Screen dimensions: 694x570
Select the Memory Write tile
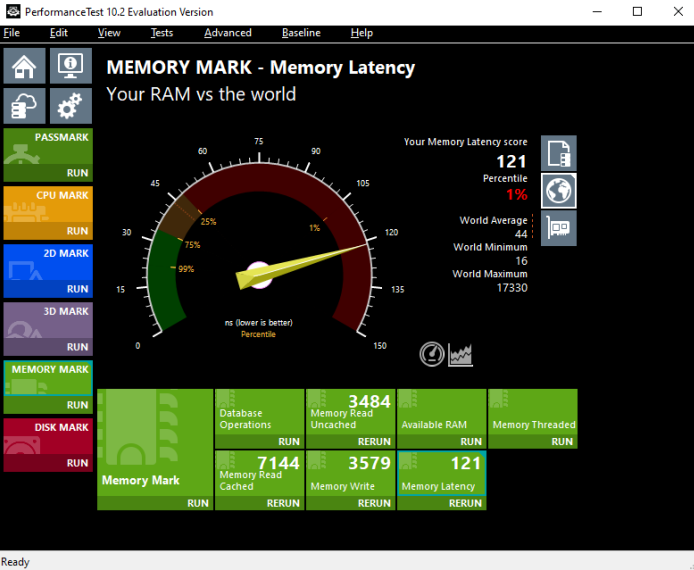[351, 473]
